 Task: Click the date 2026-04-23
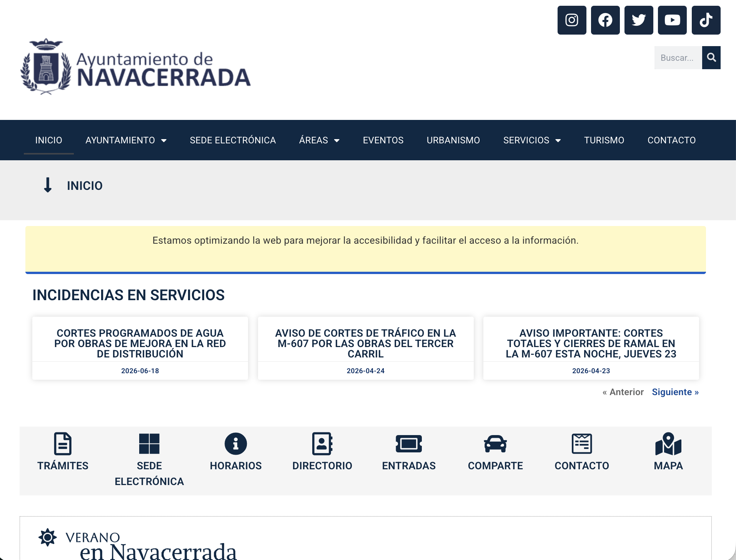pyautogui.click(x=591, y=371)
